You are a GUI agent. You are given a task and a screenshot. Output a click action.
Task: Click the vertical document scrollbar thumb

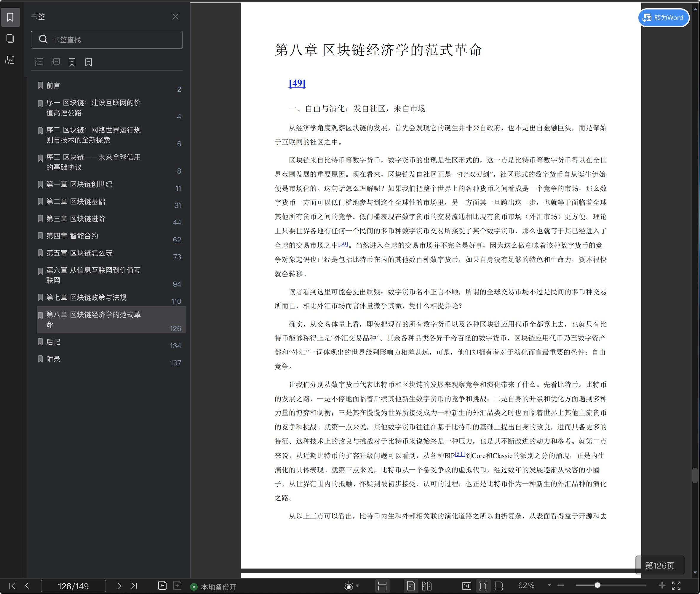click(x=695, y=476)
